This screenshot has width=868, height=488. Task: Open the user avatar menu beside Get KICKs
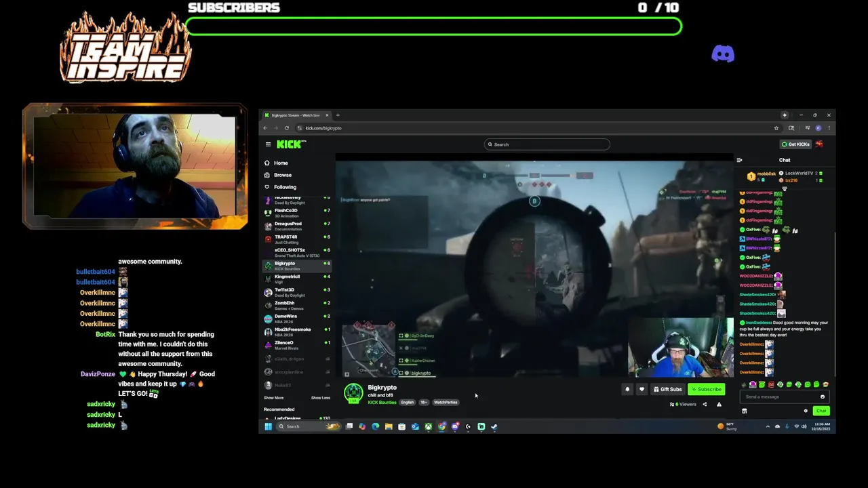[819, 144]
